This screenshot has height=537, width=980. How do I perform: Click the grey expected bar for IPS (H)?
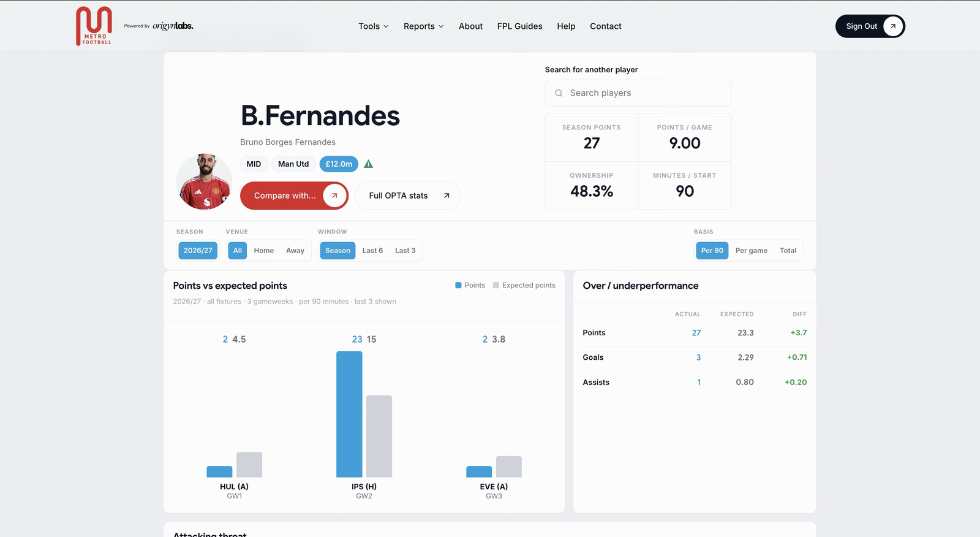click(379, 436)
